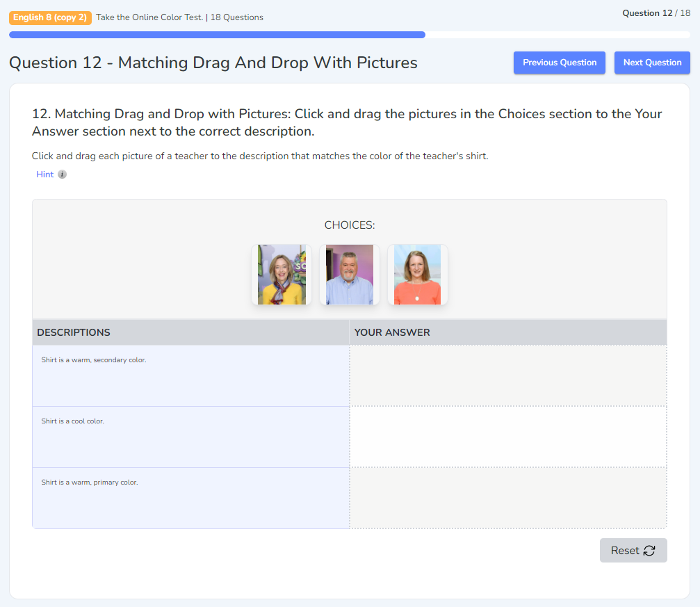The height and width of the screenshot is (607, 700).
Task: Open the Hint link
Action: tap(44, 175)
